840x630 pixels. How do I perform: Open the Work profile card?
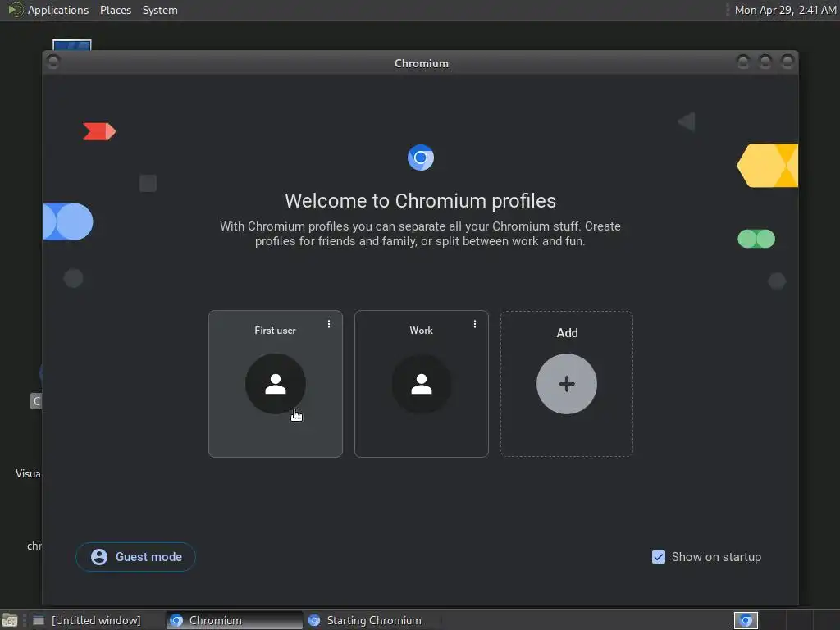click(x=422, y=384)
